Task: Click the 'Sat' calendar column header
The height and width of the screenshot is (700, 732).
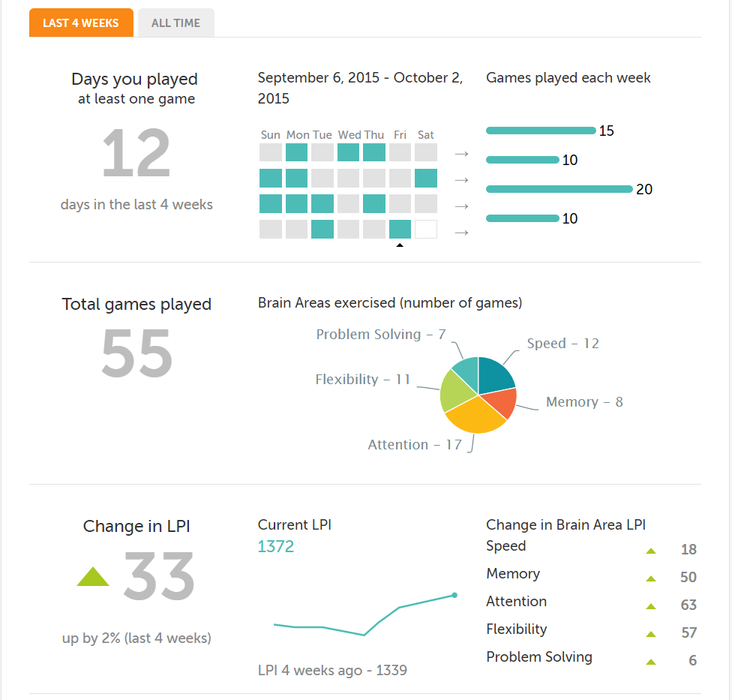Action: point(426,135)
